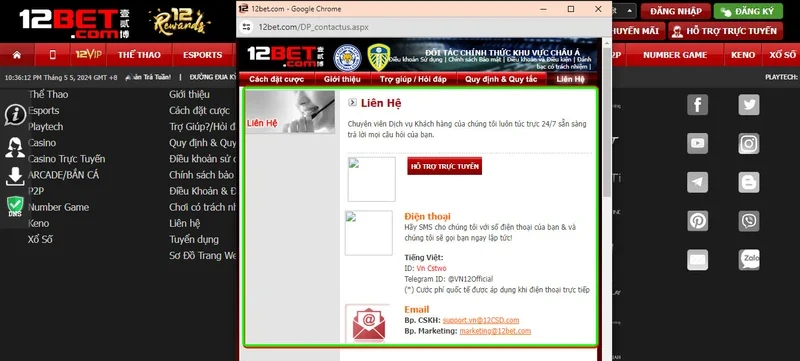The height and width of the screenshot is (361, 800).
Task: Open the Pinterest social icon
Action: click(x=697, y=221)
